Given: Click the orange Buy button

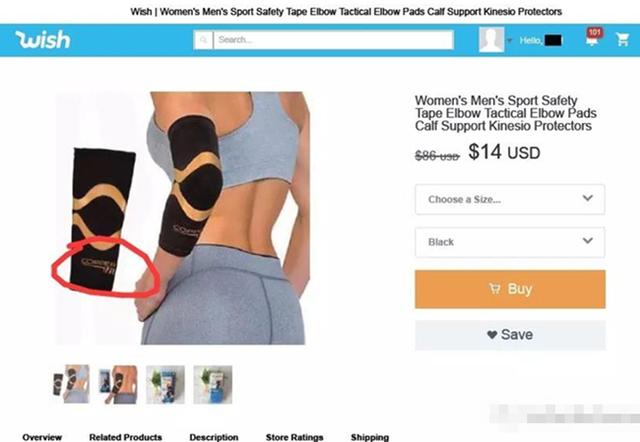Looking at the screenshot, I should click(x=510, y=289).
